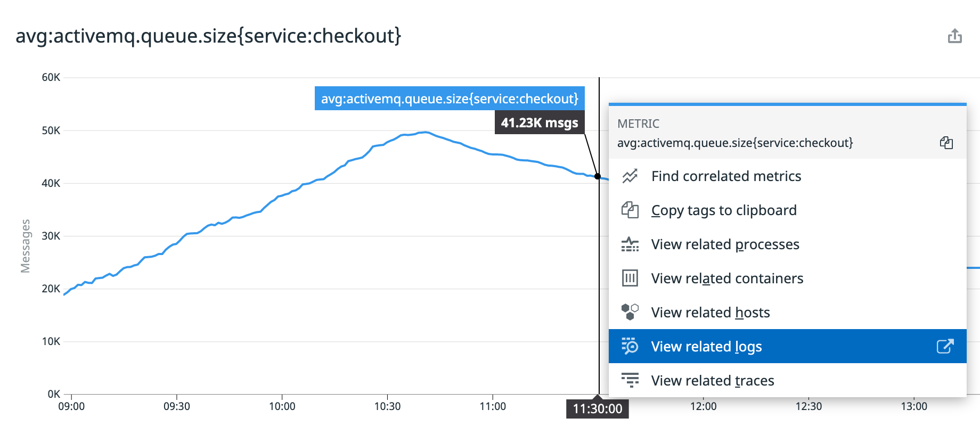Click the 41.23K msgs tooltip value
Viewport: 980px width, 426px height.
(x=539, y=122)
